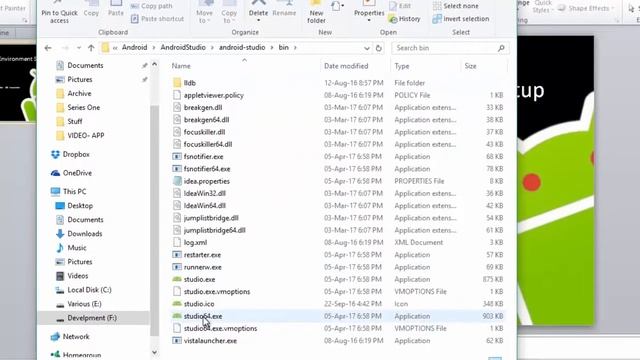This screenshot has width=640, height=360.
Task: Select studio64.exe.vmoptions file
Action: pos(220,328)
